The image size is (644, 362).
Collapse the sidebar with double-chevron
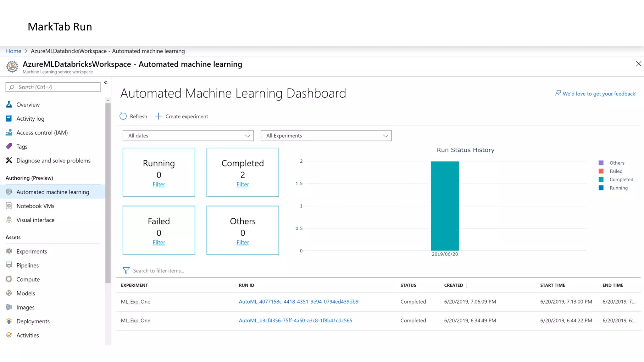pyautogui.click(x=106, y=82)
